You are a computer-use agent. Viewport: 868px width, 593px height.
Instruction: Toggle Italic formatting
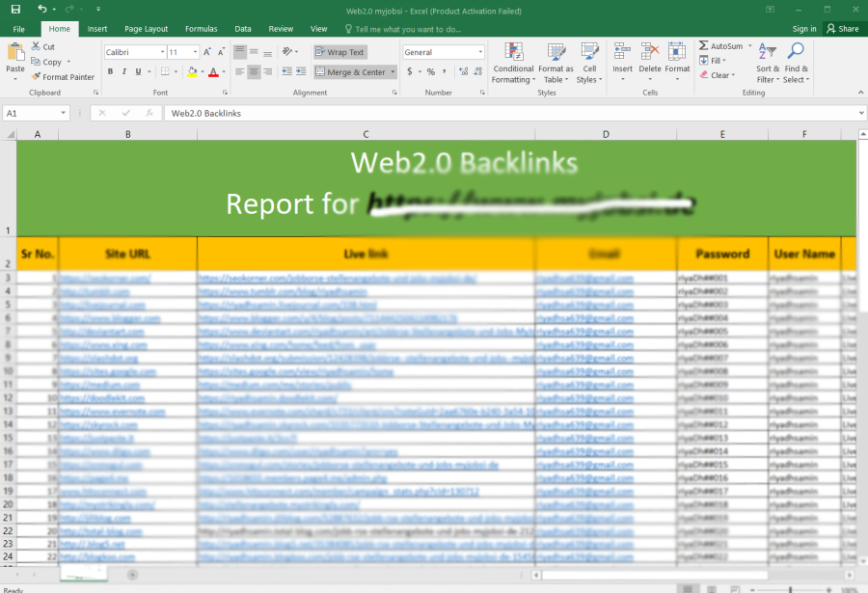[124, 71]
